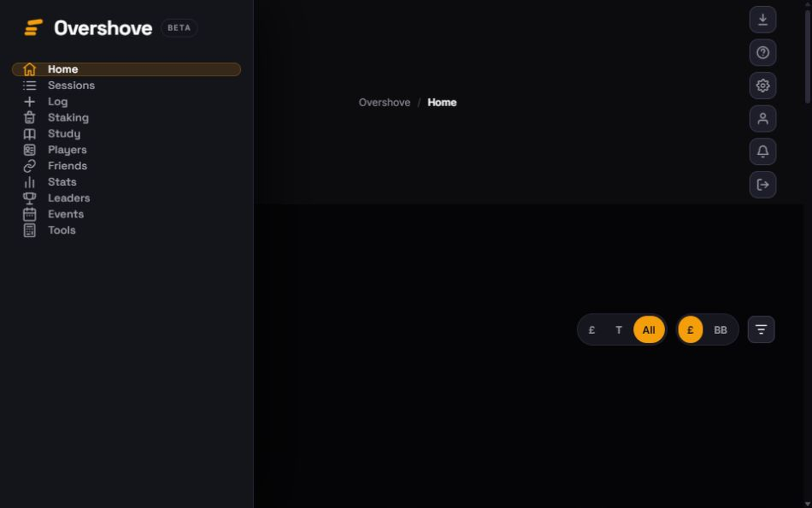
Task: Open the Stats page label
Action: tap(62, 182)
